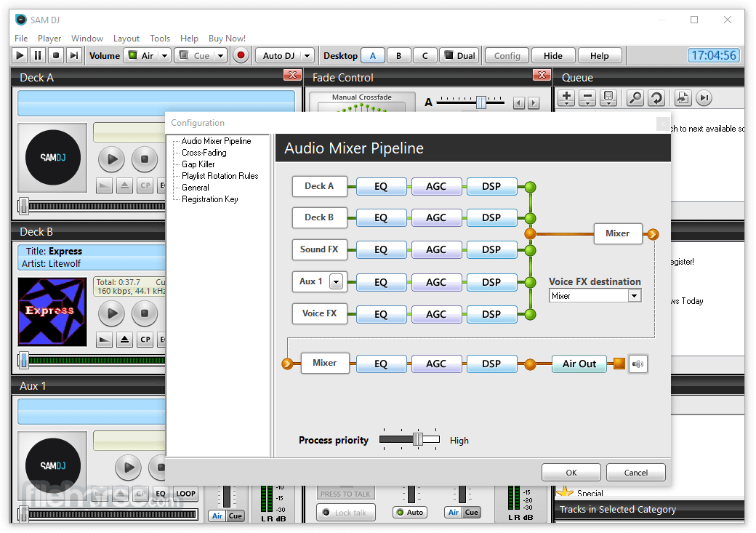Open the Volume Cue dropdown arrow
Screen dimensions: 756x533
tap(221, 55)
